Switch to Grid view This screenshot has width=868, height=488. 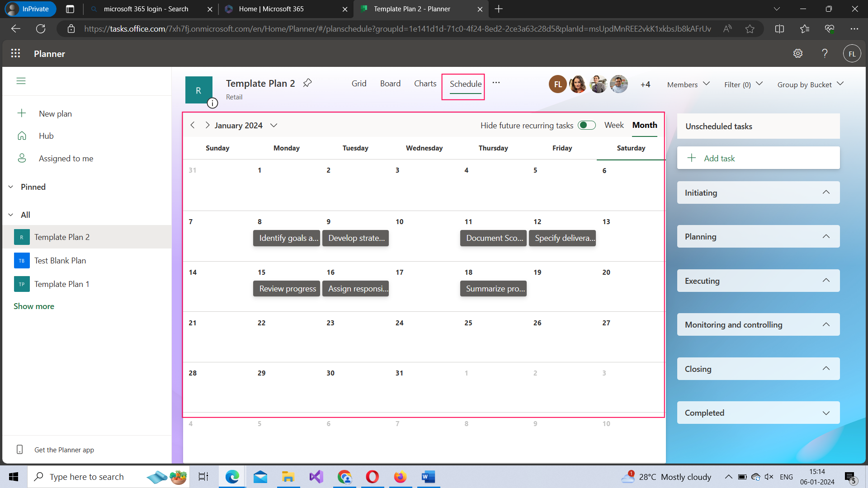tap(359, 84)
